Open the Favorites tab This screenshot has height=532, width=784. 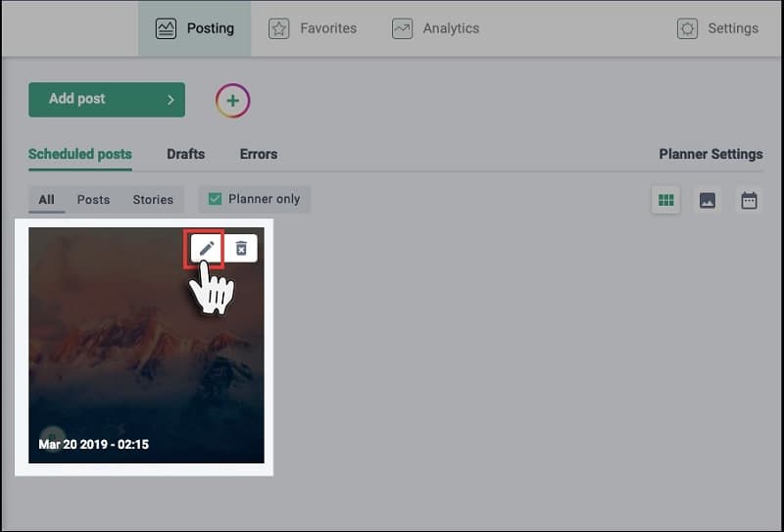click(313, 28)
